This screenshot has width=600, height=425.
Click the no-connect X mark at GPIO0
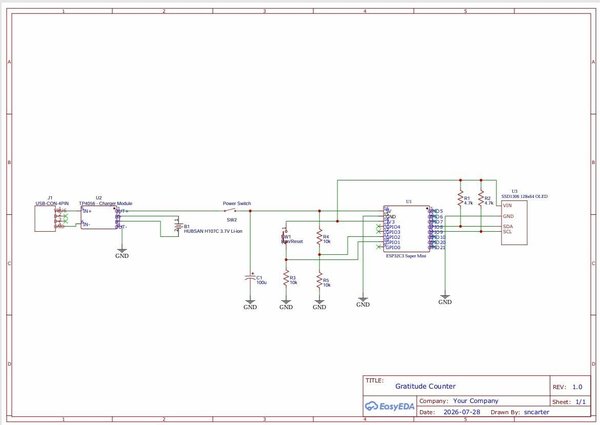click(379, 248)
